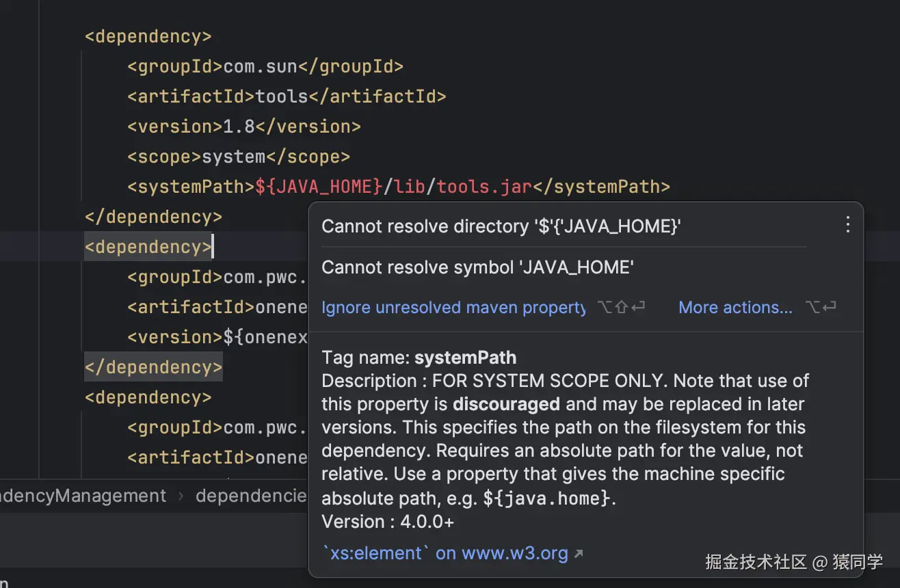The image size is (900, 588).
Task: Place cursor on com.sun groupId value
Action: pos(260,66)
